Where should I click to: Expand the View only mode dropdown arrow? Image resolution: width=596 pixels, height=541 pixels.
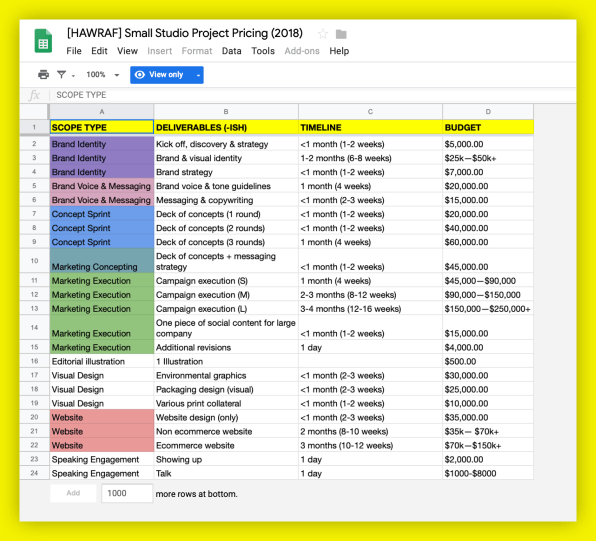coord(198,75)
